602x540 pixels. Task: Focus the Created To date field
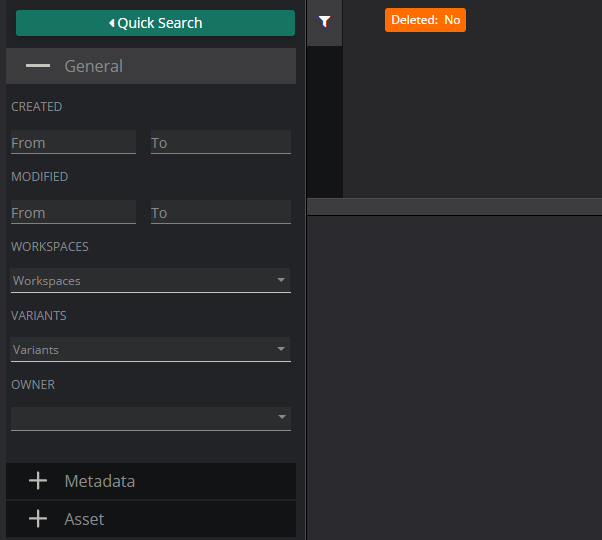(220, 143)
